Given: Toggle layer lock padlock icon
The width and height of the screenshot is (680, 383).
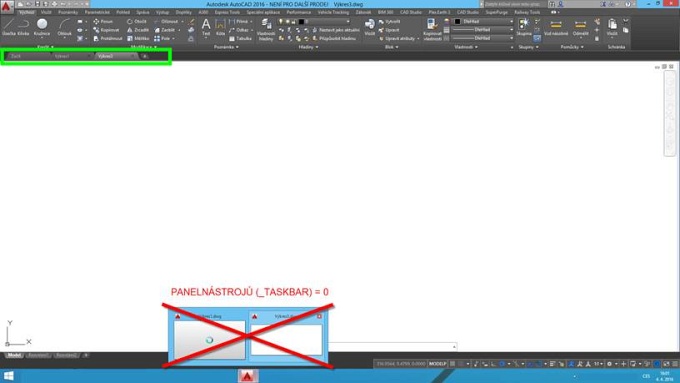Looking at the screenshot, I should tap(294, 21).
